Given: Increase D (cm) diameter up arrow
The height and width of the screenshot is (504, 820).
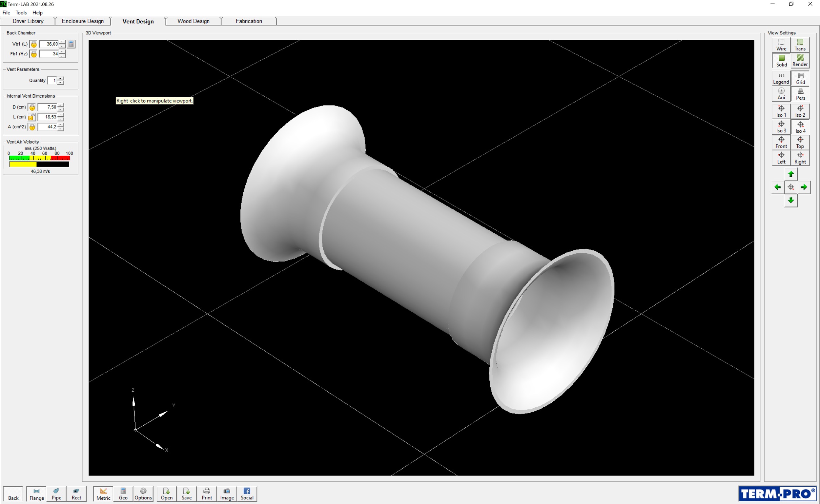Looking at the screenshot, I should coord(61,105).
